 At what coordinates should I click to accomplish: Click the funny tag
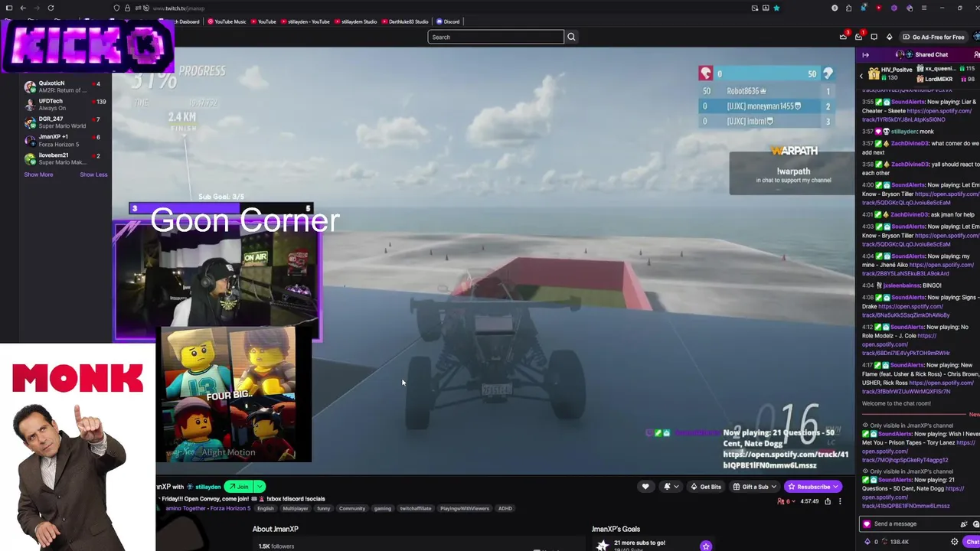click(x=324, y=509)
